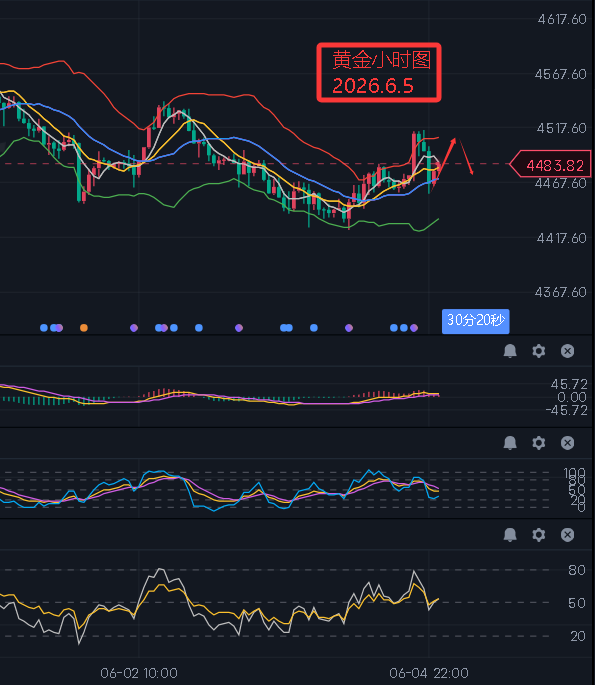Close the MACD indicator panel
595x685 pixels.
(x=567, y=351)
